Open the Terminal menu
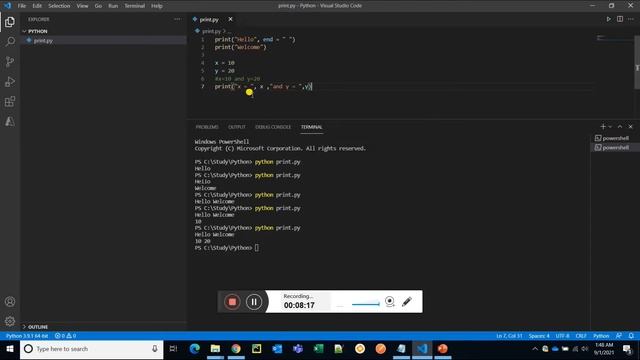The width and height of the screenshot is (640, 360). coord(135,6)
